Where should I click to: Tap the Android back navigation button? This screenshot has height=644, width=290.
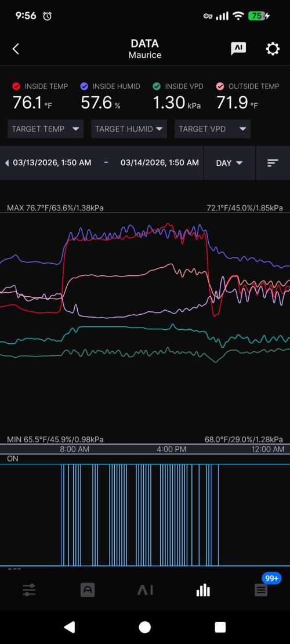[70, 627]
